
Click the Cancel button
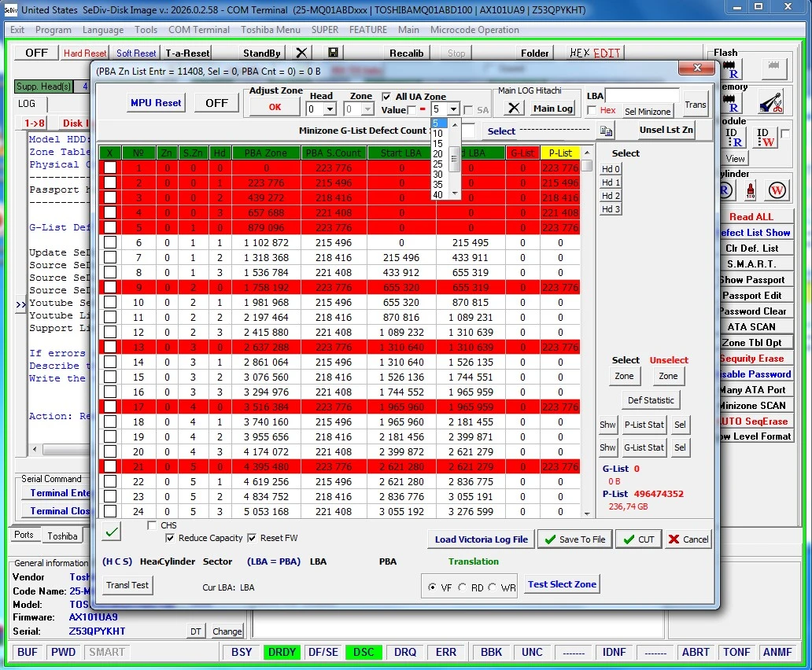(688, 539)
